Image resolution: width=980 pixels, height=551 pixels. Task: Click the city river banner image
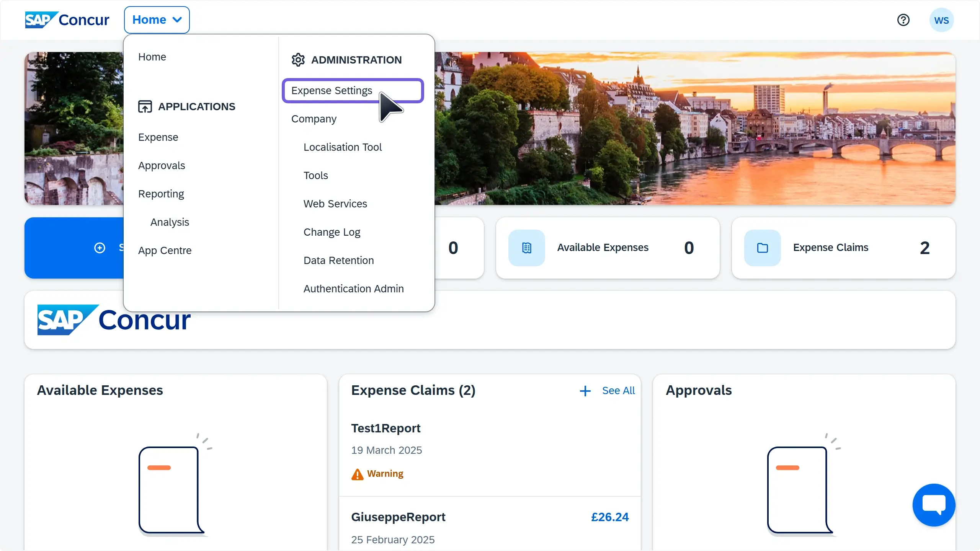695,129
